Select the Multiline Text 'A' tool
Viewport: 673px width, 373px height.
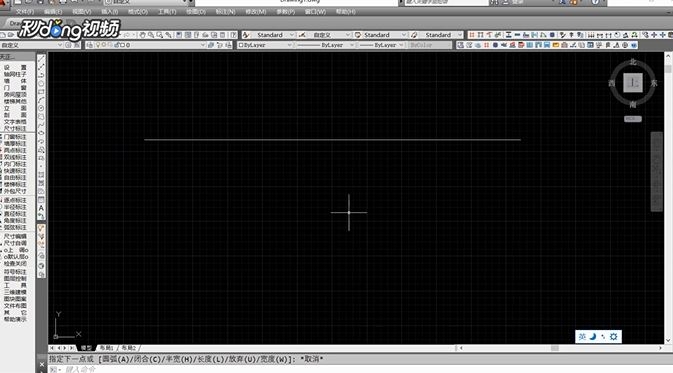(x=42, y=208)
